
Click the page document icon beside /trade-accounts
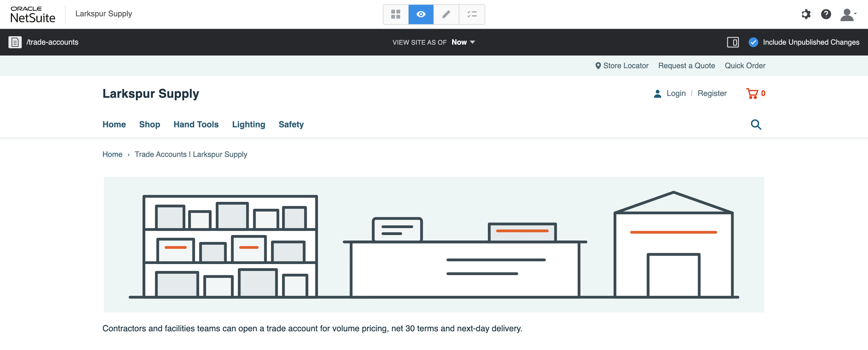tap(15, 42)
